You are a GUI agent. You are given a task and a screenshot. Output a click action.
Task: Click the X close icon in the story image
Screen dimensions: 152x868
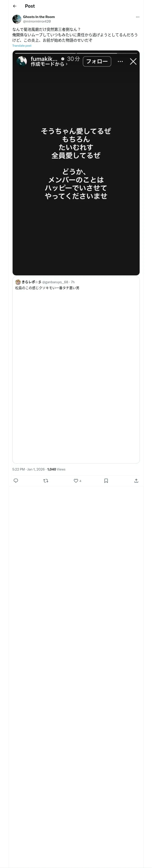coord(133,61)
